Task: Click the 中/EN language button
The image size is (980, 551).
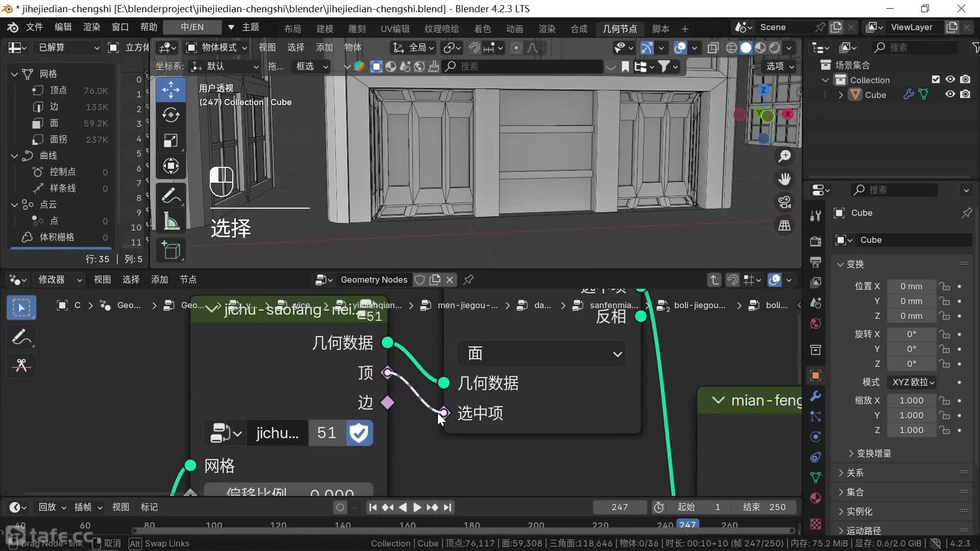Action: [192, 27]
